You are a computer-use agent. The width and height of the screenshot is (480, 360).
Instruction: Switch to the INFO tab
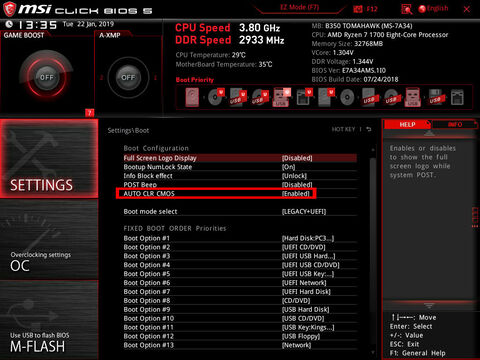click(455, 124)
